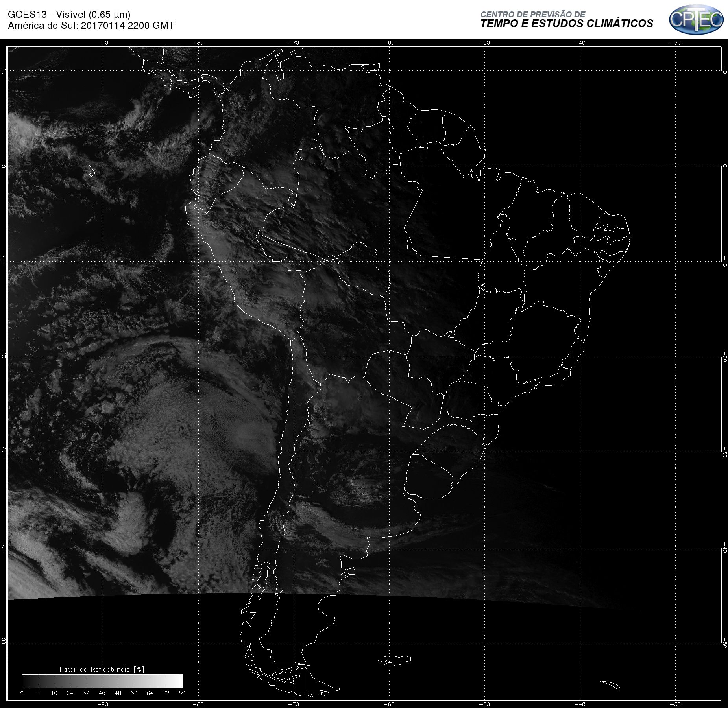
Task: Click the '48' tick label on the colorbar
Action: click(118, 693)
